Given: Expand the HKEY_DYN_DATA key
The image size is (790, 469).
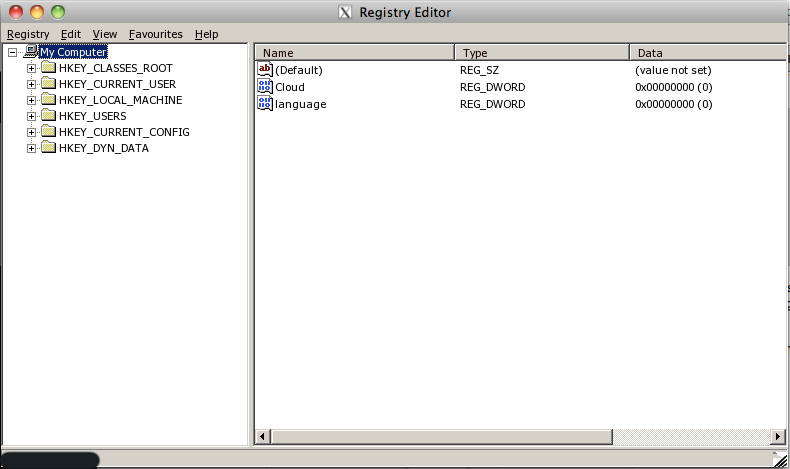Looking at the screenshot, I should [x=31, y=148].
